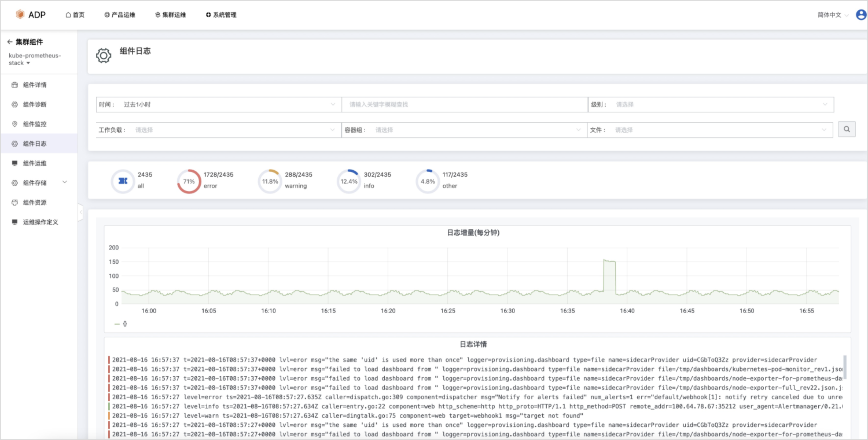
Task: Select the 11.8% warning ring
Action: click(x=270, y=181)
